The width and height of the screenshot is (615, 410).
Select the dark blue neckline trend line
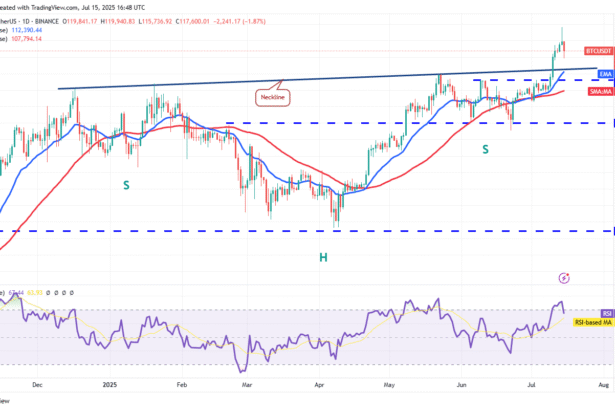pyautogui.click(x=200, y=84)
